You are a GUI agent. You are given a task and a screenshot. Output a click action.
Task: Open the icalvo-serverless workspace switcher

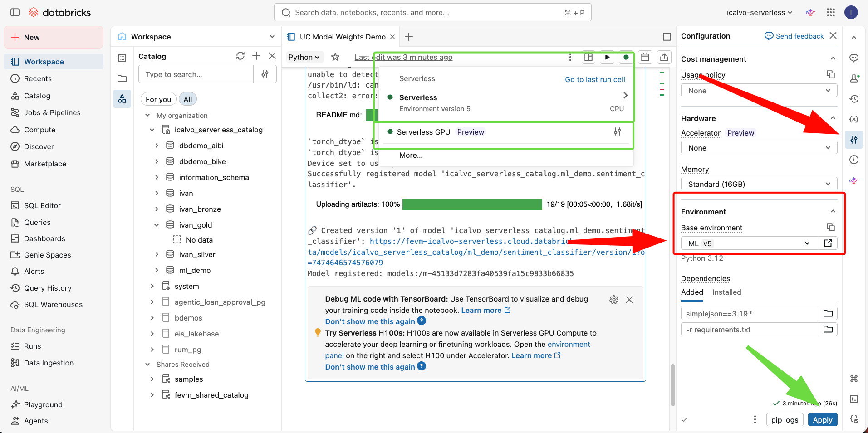(760, 12)
